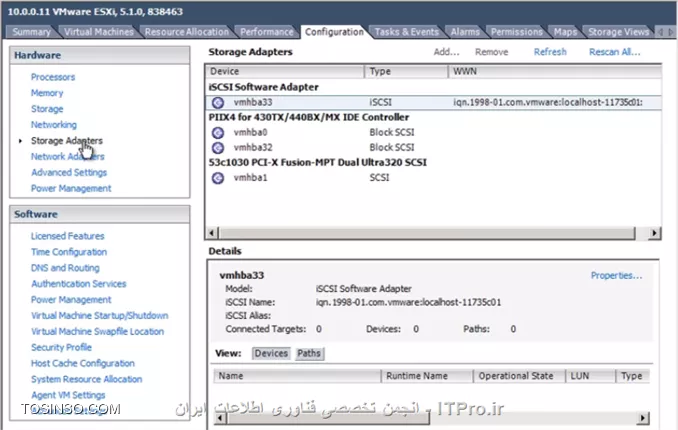Open the Storage Views tab
678x430 pixels.
pos(618,32)
